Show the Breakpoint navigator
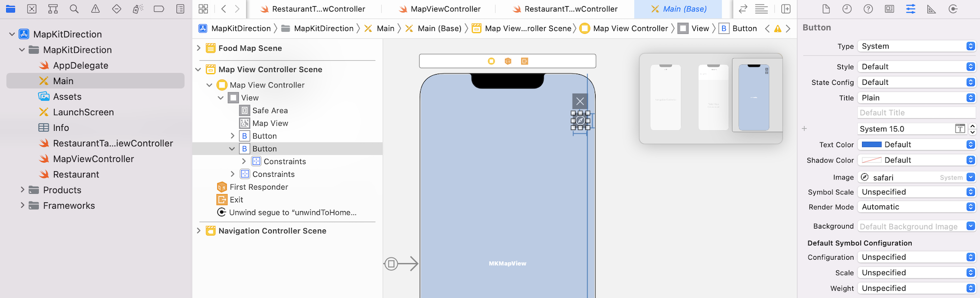 click(x=159, y=9)
